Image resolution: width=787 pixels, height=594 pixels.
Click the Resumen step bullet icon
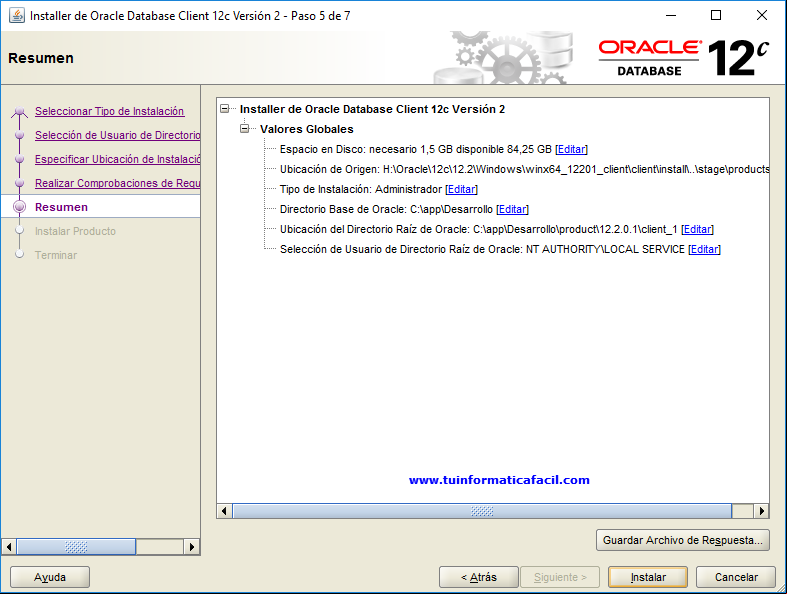coord(20,207)
